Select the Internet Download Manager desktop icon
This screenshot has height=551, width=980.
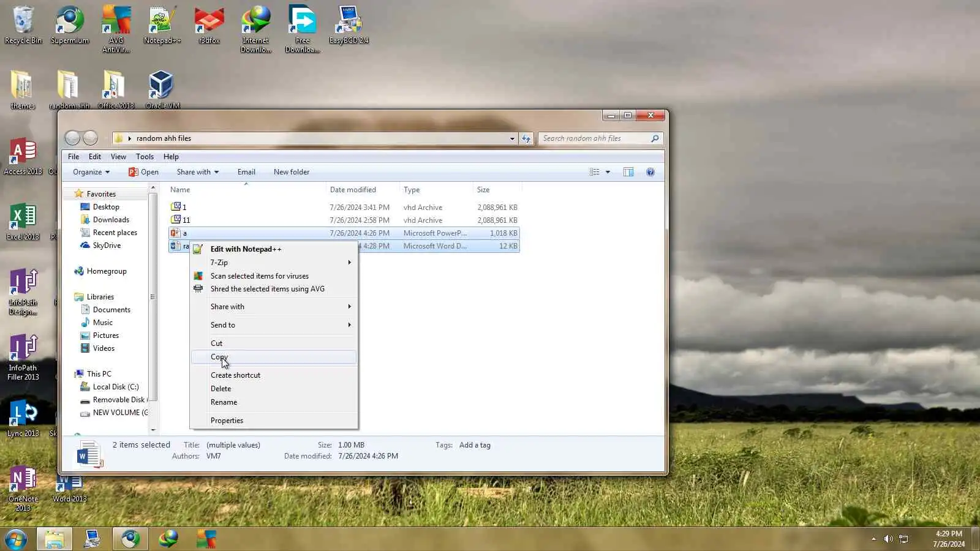(256, 29)
